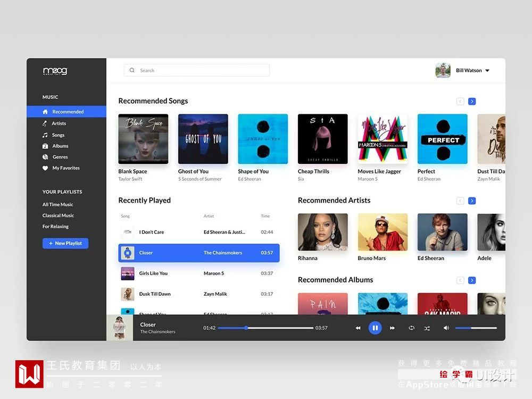Go to next Recommended Songs page

(471, 102)
